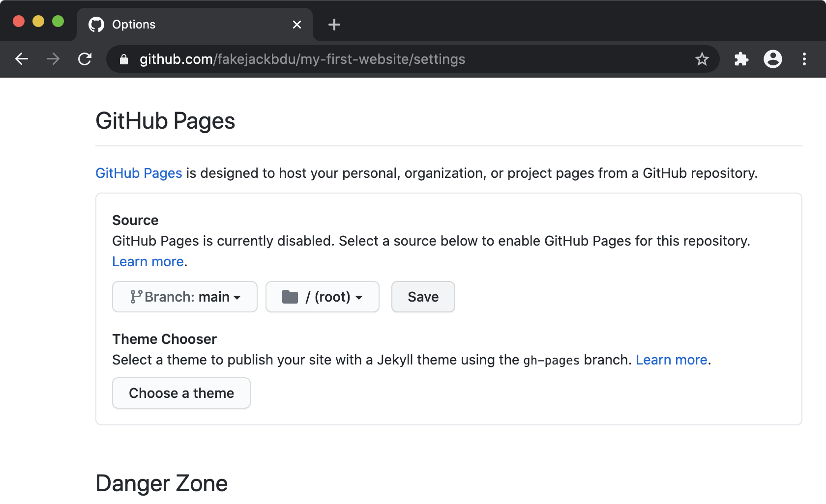This screenshot has height=504, width=826.
Task: Click the Theme Chooser section label
Action: click(164, 339)
